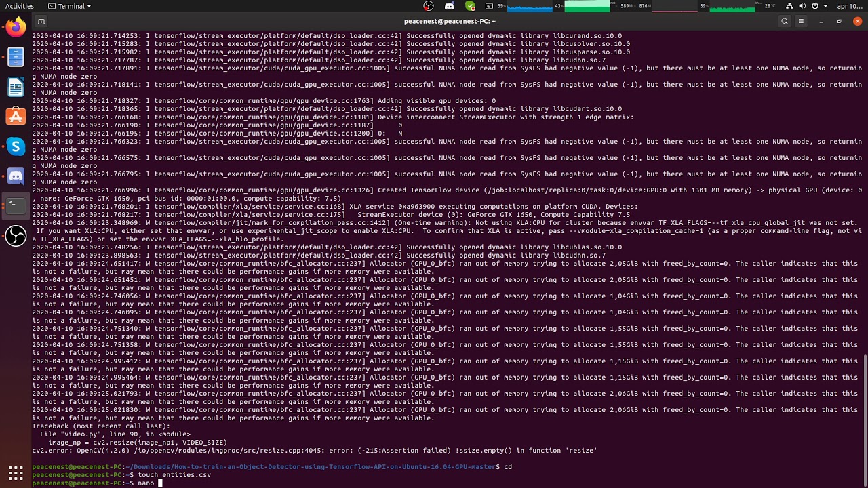This screenshot has width=868, height=488.
Task: Click the OBS tray icon in top bar
Action: [429, 6]
